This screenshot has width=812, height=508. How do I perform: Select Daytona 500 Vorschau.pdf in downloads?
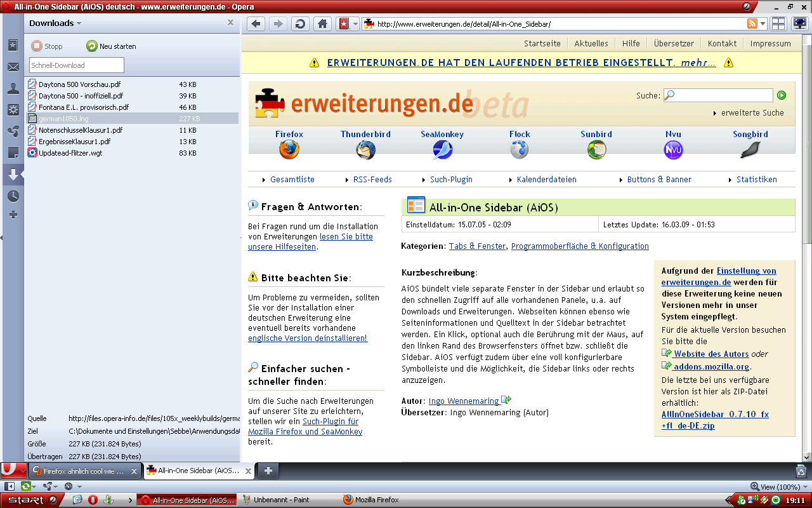133,84
